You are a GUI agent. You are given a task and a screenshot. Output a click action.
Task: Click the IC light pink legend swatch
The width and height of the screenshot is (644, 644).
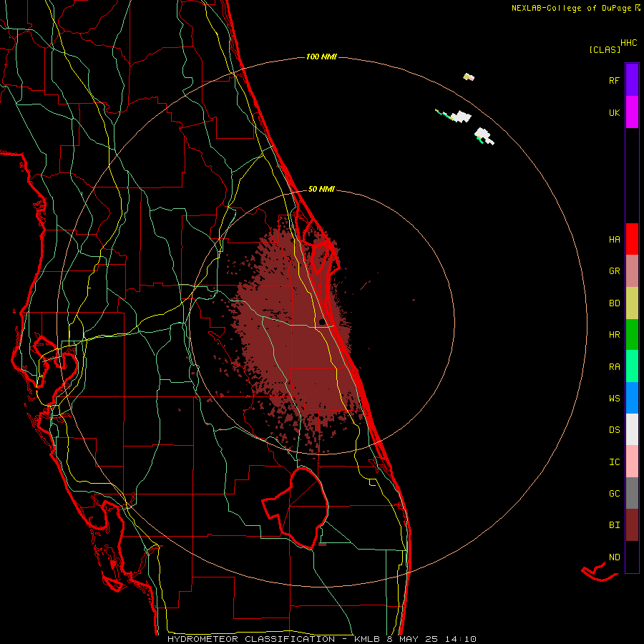(x=632, y=462)
